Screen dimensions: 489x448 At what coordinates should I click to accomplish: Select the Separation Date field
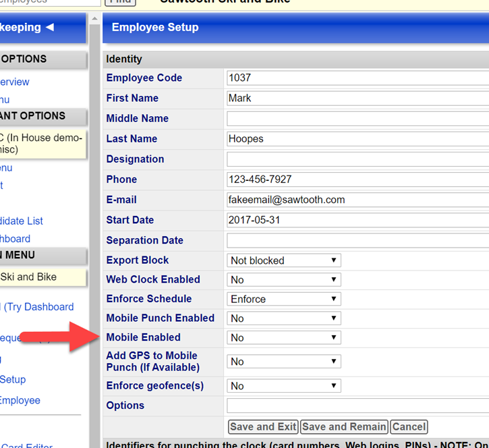tap(357, 240)
